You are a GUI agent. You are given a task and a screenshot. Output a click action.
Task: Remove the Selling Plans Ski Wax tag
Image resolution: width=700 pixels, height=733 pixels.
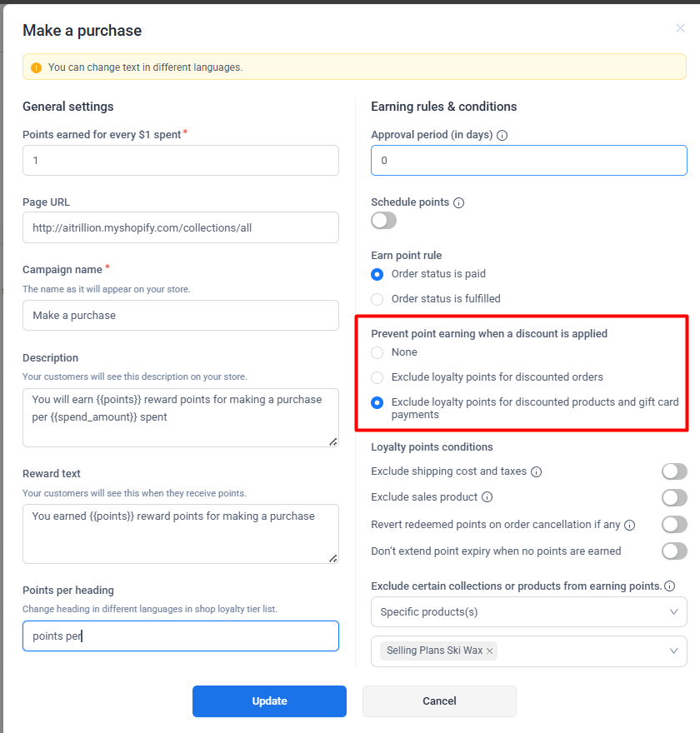coord(490,651)
